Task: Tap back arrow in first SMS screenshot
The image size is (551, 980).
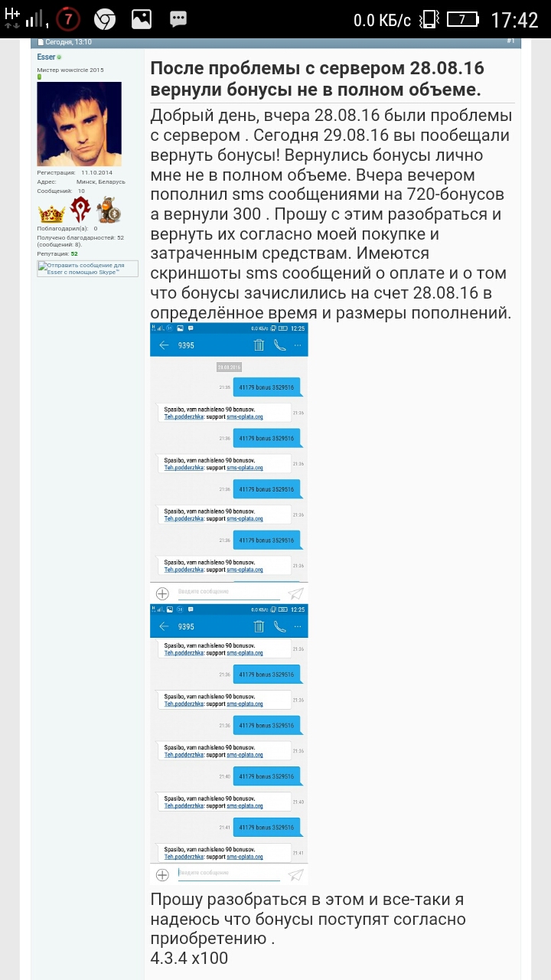Action: (x=163, y=345)
